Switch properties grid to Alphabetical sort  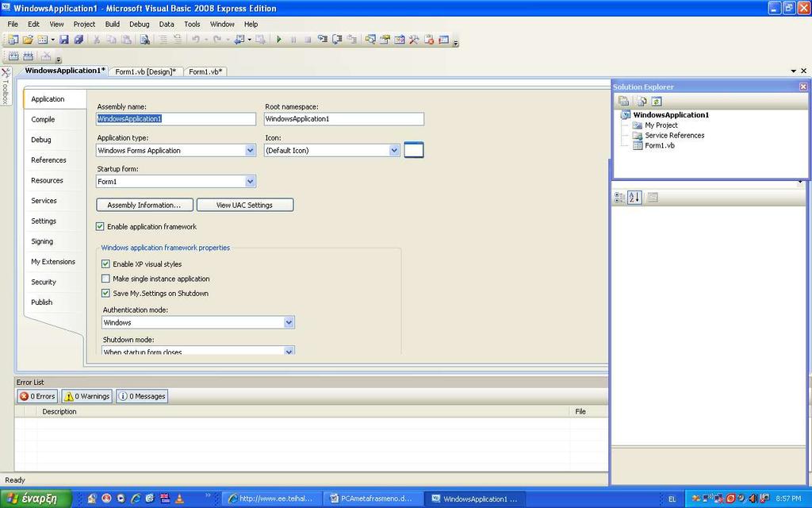pyautogui.click(x=635, y=197)
